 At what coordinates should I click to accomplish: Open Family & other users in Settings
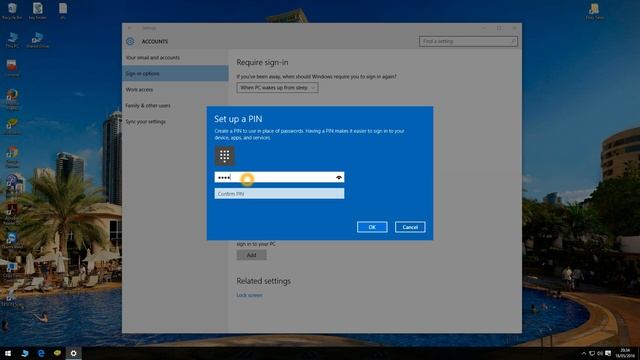148,105
